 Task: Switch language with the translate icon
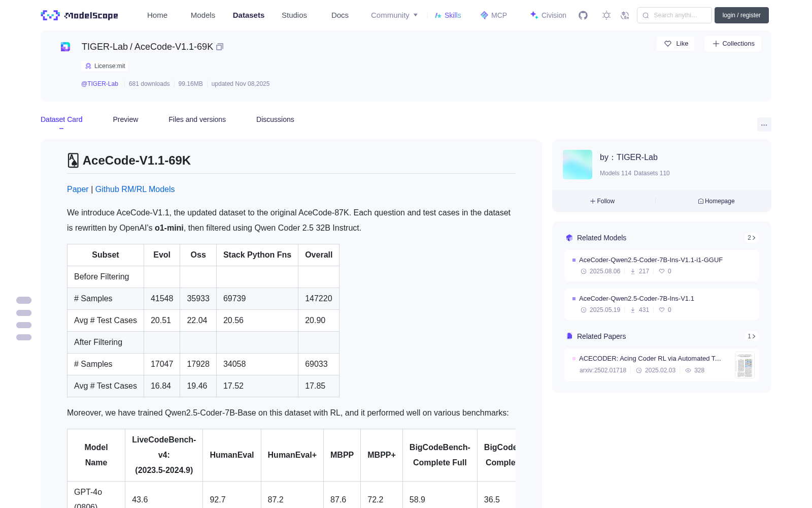pos(625,15)
